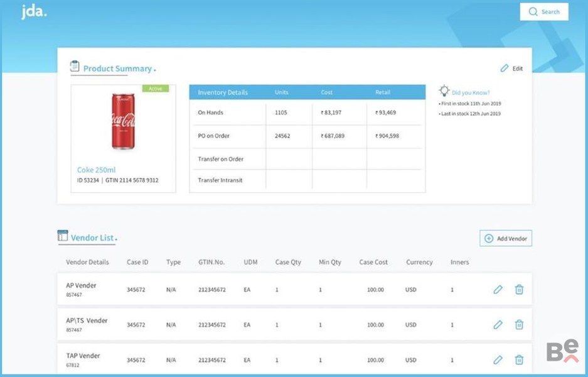Viewport: 588px width, 377px height.
Task: Click the Vendor Details column header
Action: tap(87, 262)
